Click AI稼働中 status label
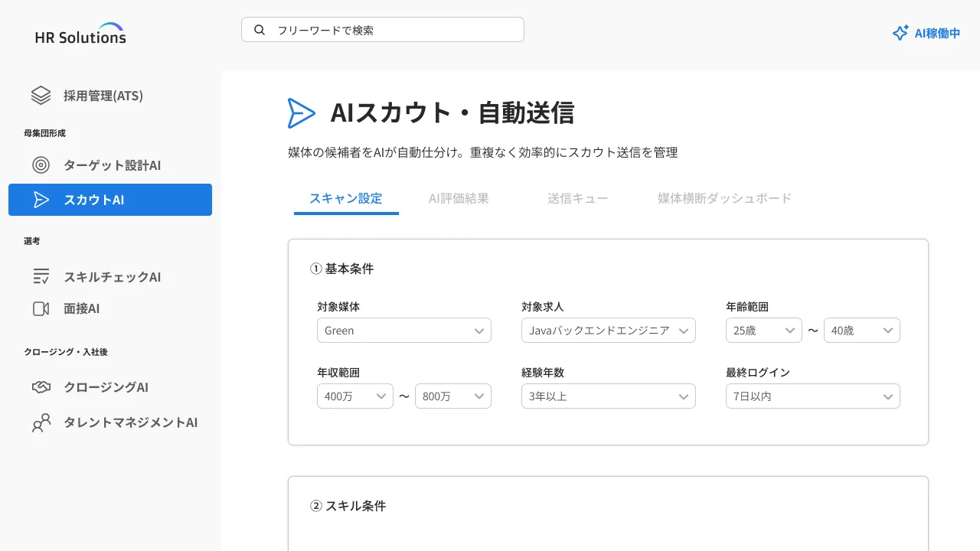This screenshot has width=980, height=551. pos(937,33)
